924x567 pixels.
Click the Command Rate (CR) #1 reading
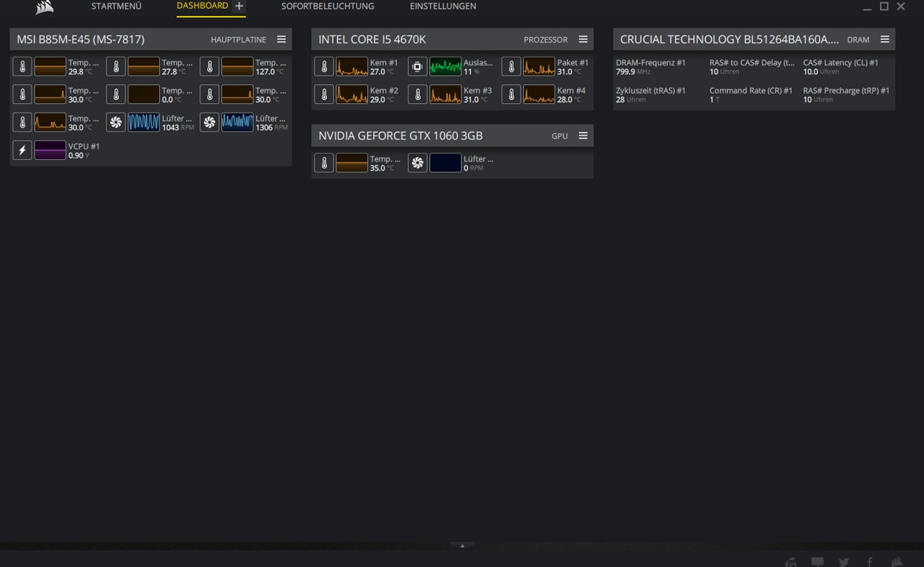click(x=751, y=94)
